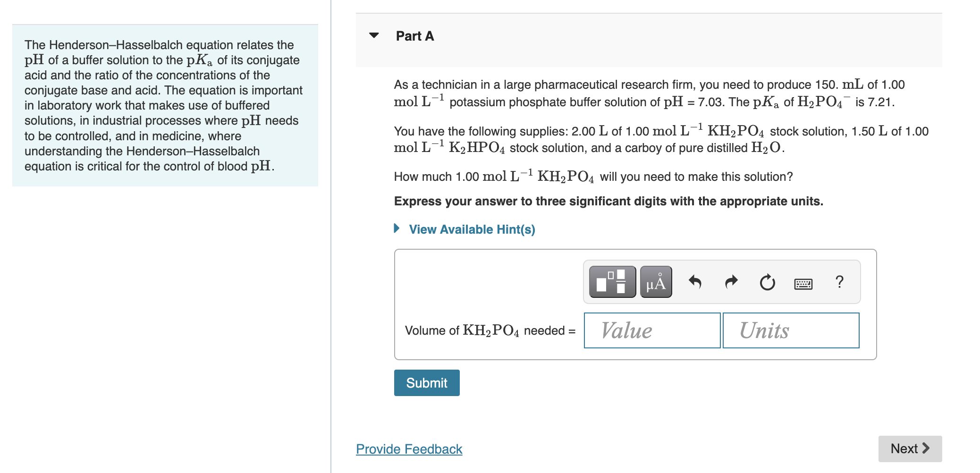Open the µÅ symbols palette
Screen dimensions: 980x473
coord(656,282)
